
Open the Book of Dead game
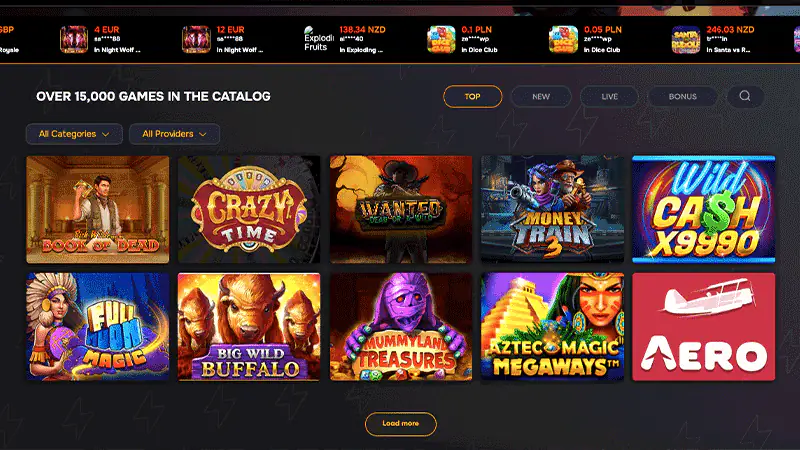tap(97, 209)
